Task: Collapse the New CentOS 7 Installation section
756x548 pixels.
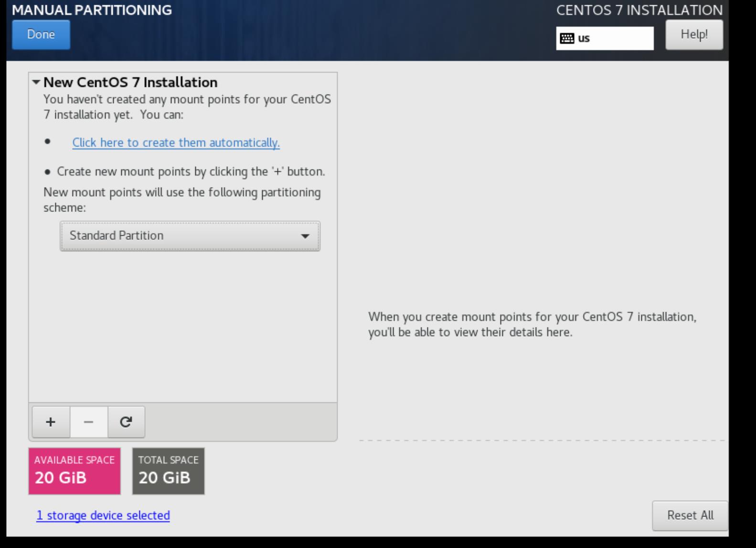Action: [x=36, y=82]
